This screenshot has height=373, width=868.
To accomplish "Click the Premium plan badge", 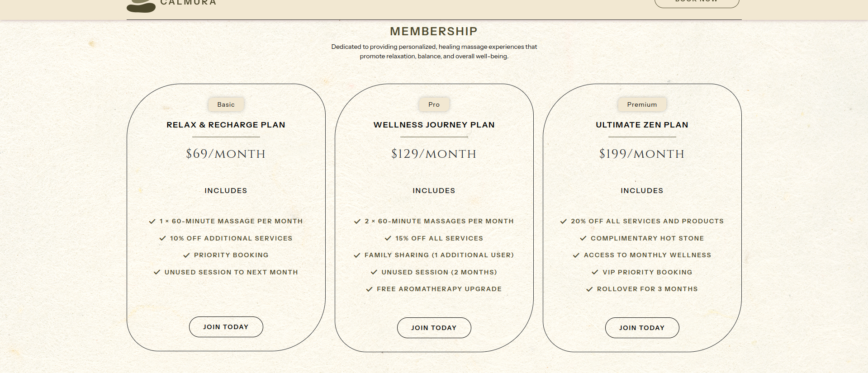I will (642, 104).
